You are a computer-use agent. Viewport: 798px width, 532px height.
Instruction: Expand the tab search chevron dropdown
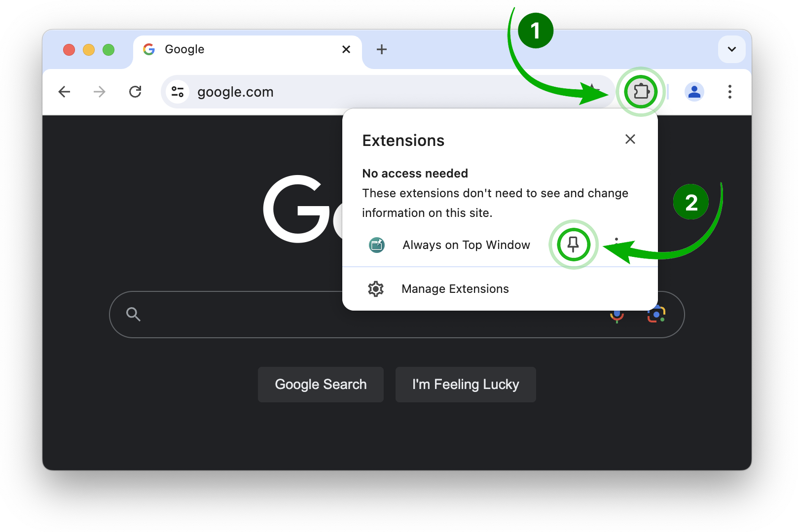pyautogui.click(x=731, y=49)
